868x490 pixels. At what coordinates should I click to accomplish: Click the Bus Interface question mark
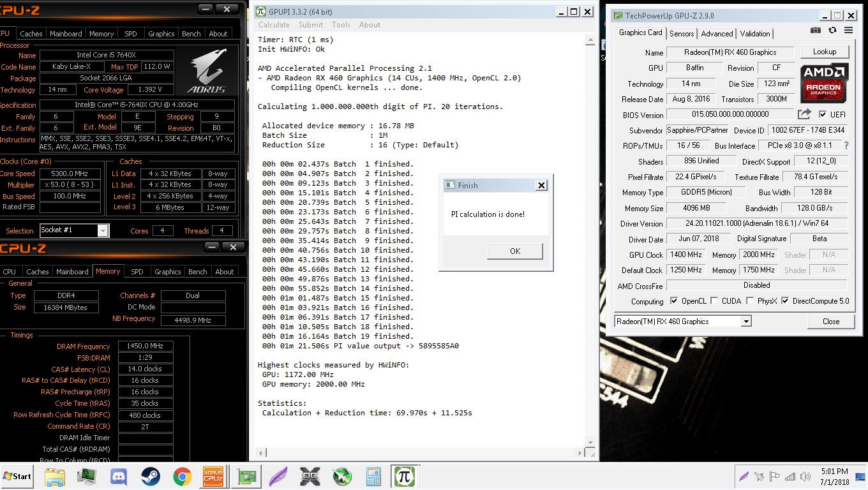(x=846, y=145)
